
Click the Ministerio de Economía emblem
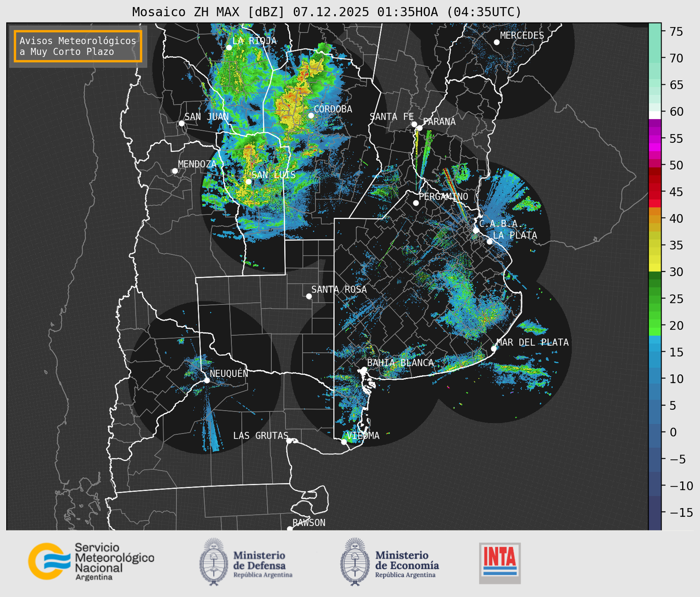[x=355, y=562]
